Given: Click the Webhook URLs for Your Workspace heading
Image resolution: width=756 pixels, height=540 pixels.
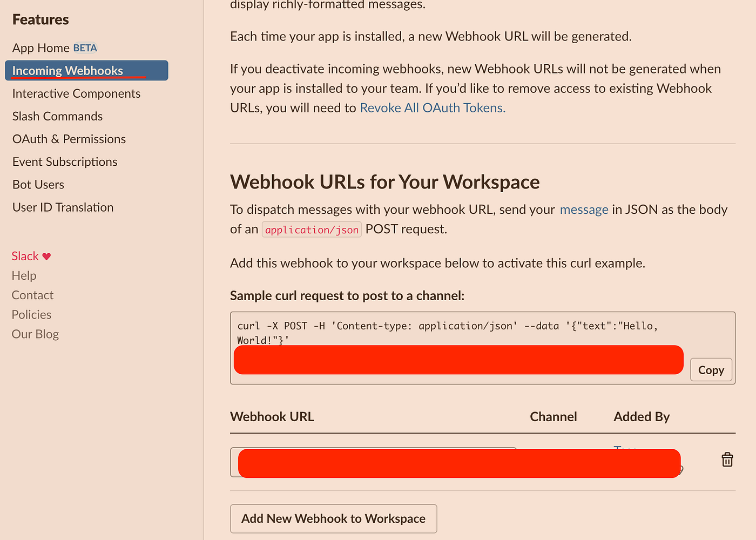Looking at the screenshot, I should 385,182.
